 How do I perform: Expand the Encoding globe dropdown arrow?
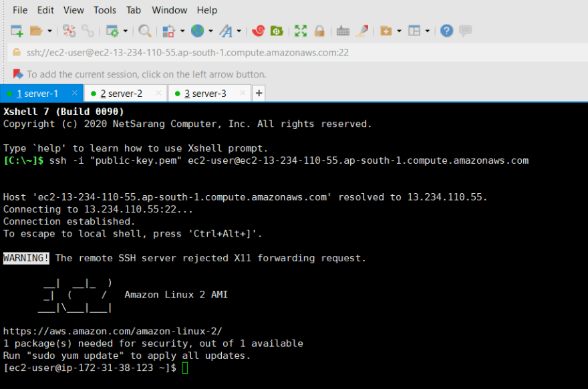[210, 31]
